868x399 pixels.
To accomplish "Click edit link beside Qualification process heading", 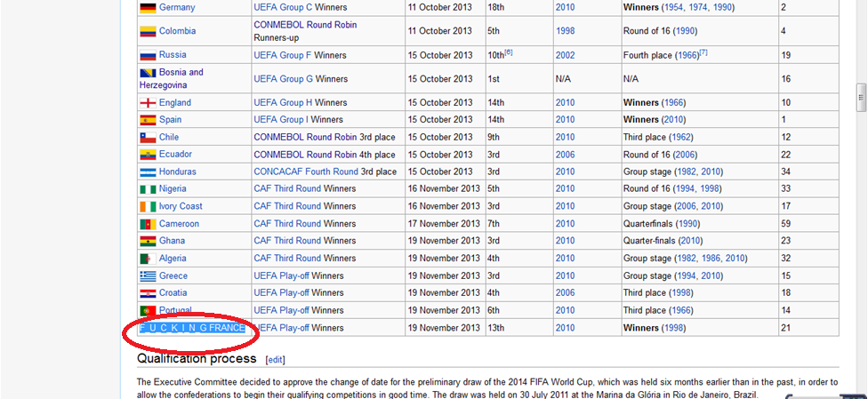I will click(x=276, y=360).
